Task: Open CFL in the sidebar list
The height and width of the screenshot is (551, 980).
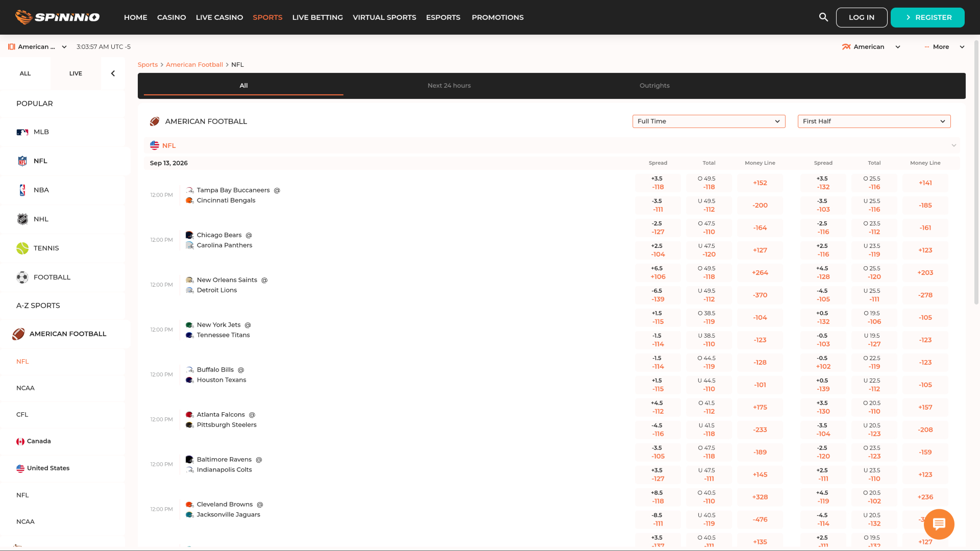Action: [22, 415]
